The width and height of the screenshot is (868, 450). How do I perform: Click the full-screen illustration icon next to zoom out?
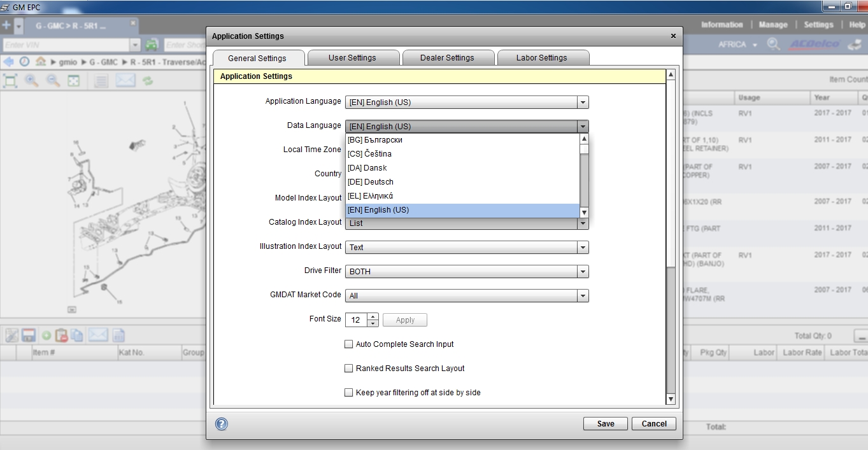74,81
